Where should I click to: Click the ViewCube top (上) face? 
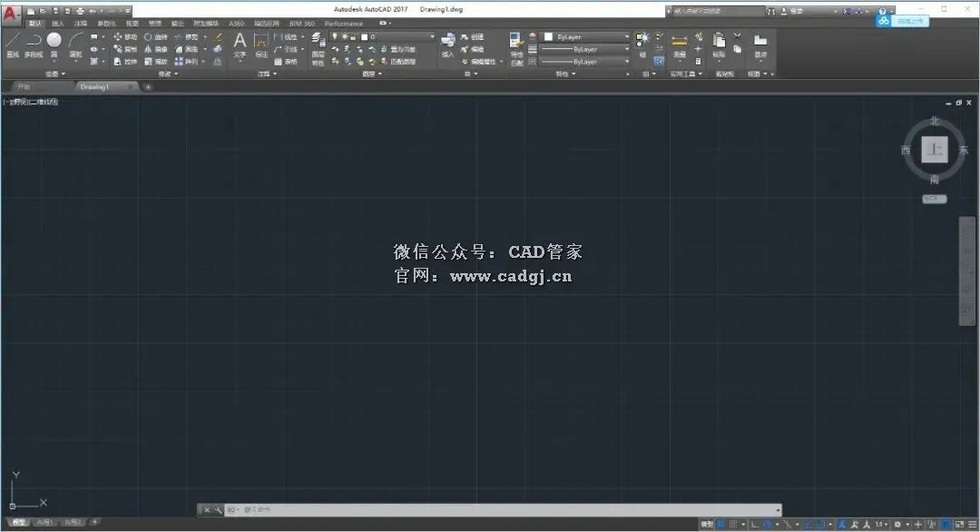click(x=935, y=150)
